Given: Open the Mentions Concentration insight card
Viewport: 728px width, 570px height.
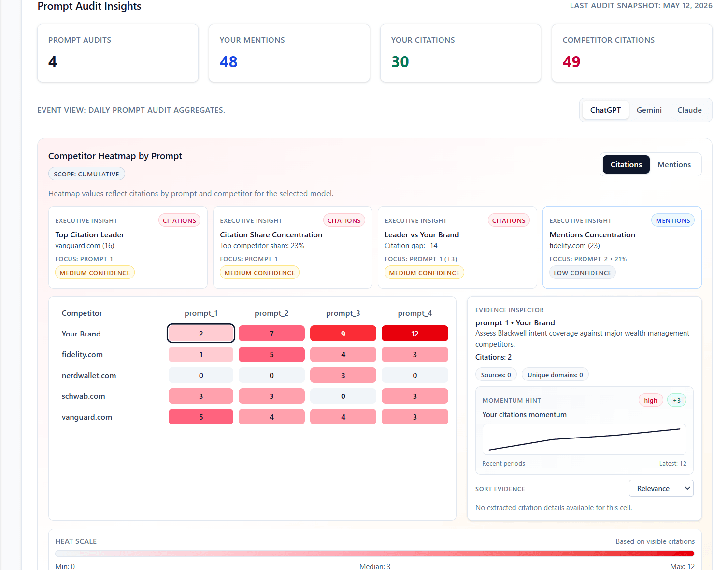Looking at the screenshot, I should (622, 248).
